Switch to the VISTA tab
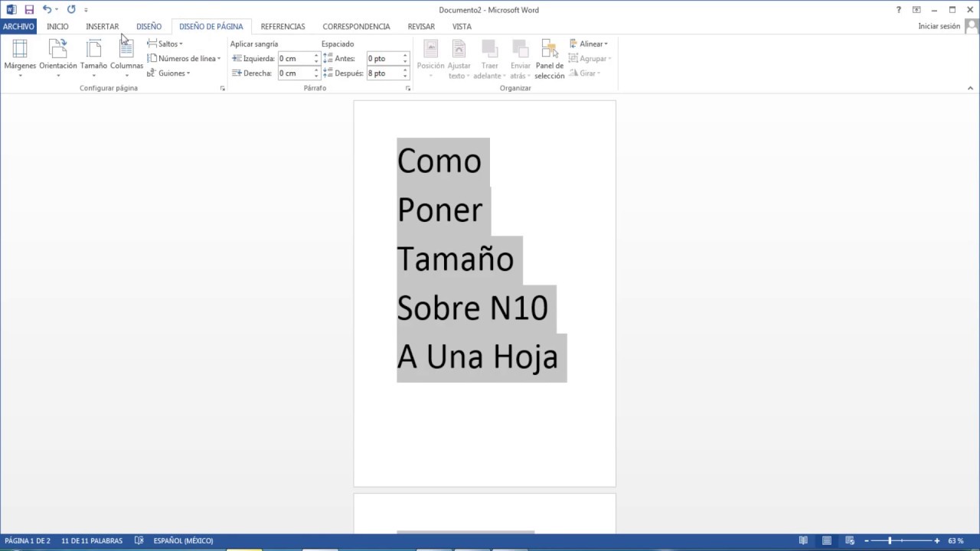Image resolution: width=980 pixels, height=551 pixels. coord(462,26)
